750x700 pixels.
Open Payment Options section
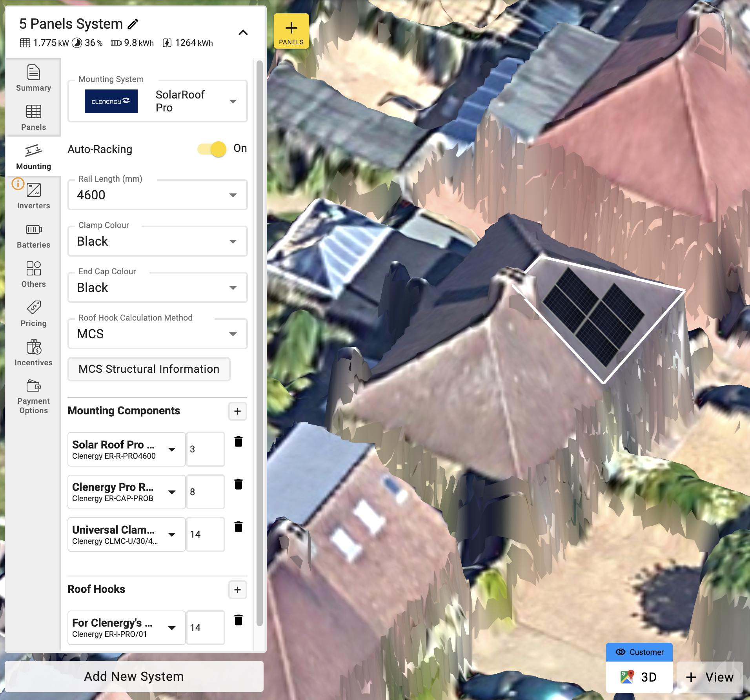tap(34, 396)
